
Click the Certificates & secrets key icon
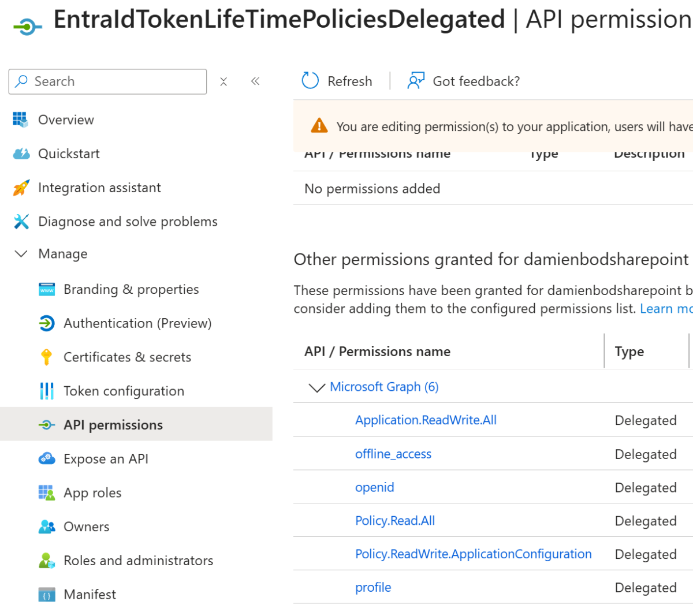click(x=47, y=357)
